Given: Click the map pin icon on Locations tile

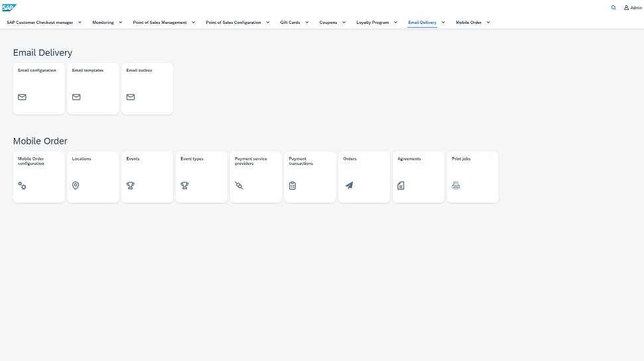Looking at the screenshot, I should pyautogui.click(x=76, y=186).
